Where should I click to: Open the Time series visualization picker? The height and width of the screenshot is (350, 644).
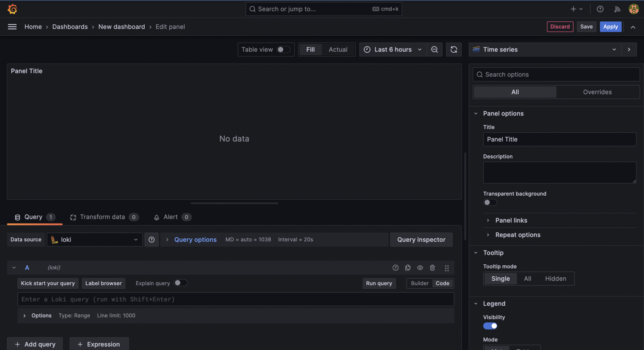point(545,50)
